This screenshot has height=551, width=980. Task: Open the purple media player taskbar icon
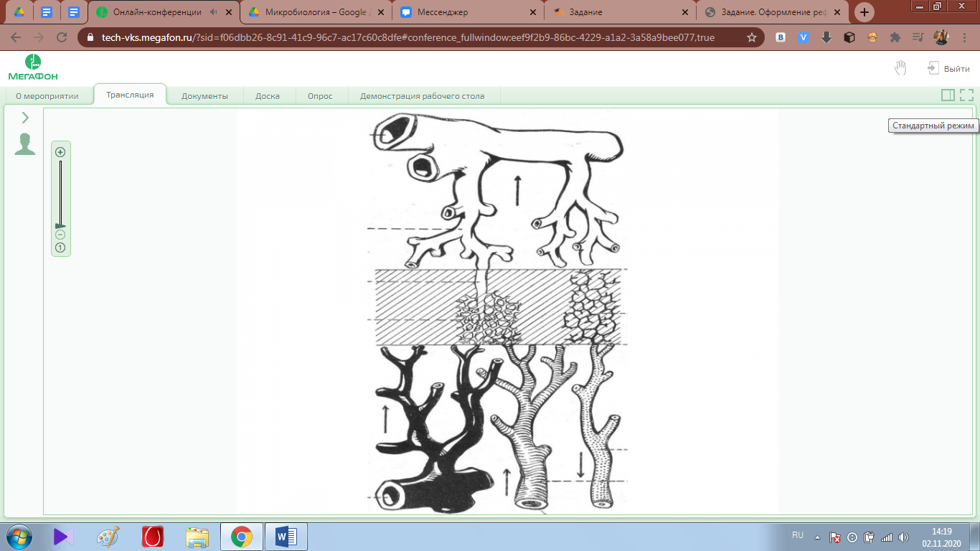[64, 537]
